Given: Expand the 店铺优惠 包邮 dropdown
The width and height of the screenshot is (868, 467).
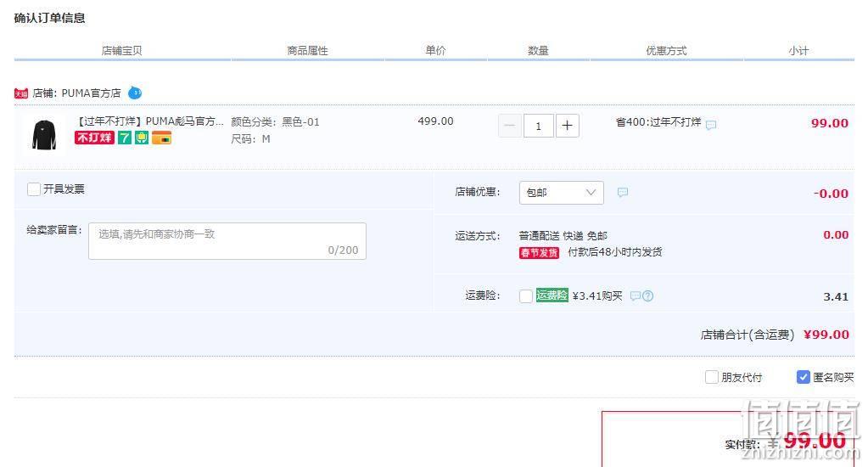Looking at the screenshot, I should tap(562, 193).
